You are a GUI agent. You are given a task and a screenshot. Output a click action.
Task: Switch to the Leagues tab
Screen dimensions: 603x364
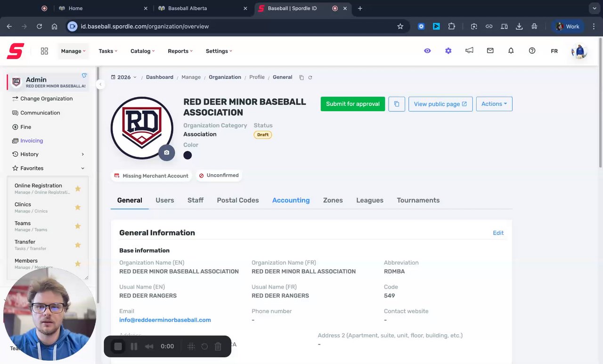point(370,200)
